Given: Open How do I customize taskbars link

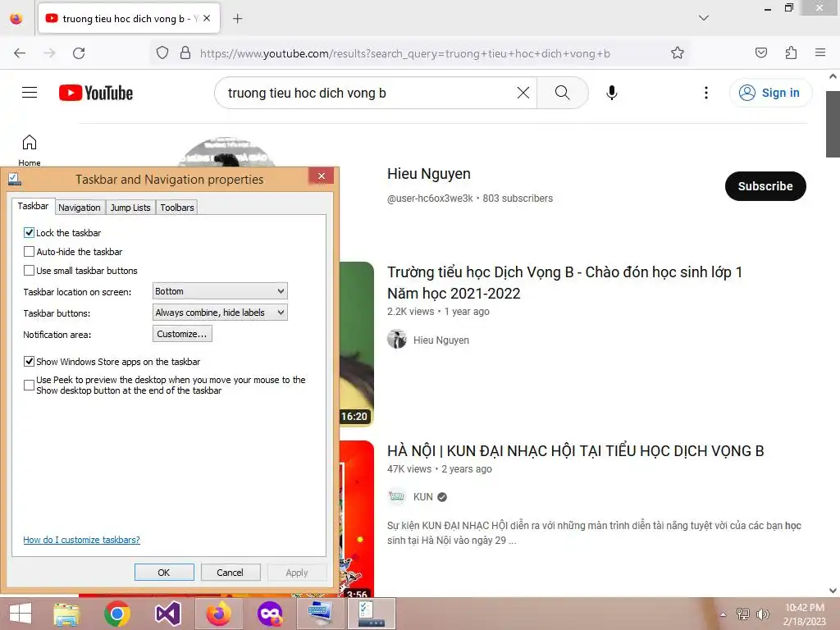Looking at the screenshot, I should click(x=81, y=540).
